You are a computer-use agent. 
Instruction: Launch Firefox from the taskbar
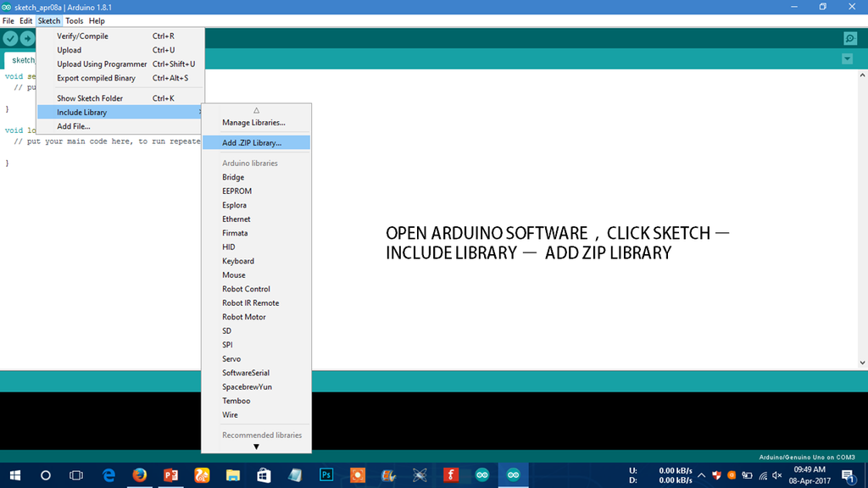[x=140, y=475]
